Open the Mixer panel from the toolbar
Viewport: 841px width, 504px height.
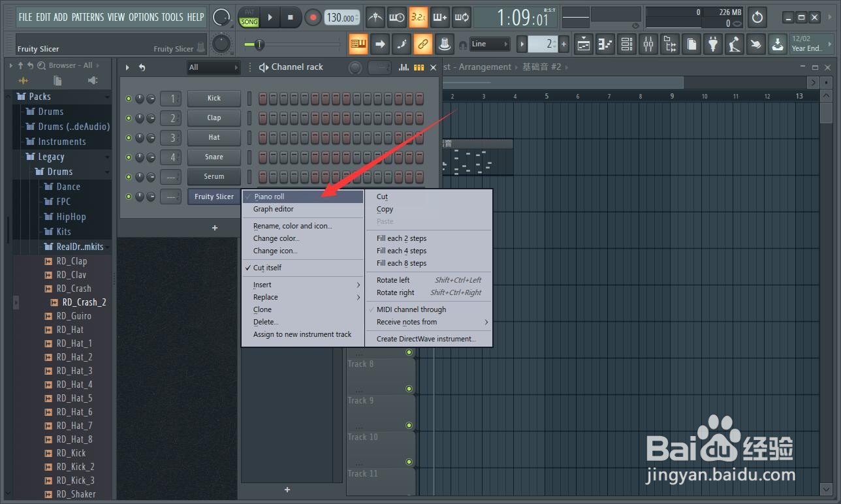tap(648, 44)
